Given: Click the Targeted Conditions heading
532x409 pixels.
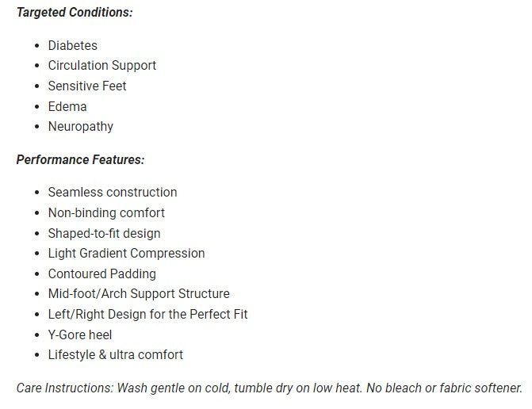Looking at the screenshot, I should [75, 13].
